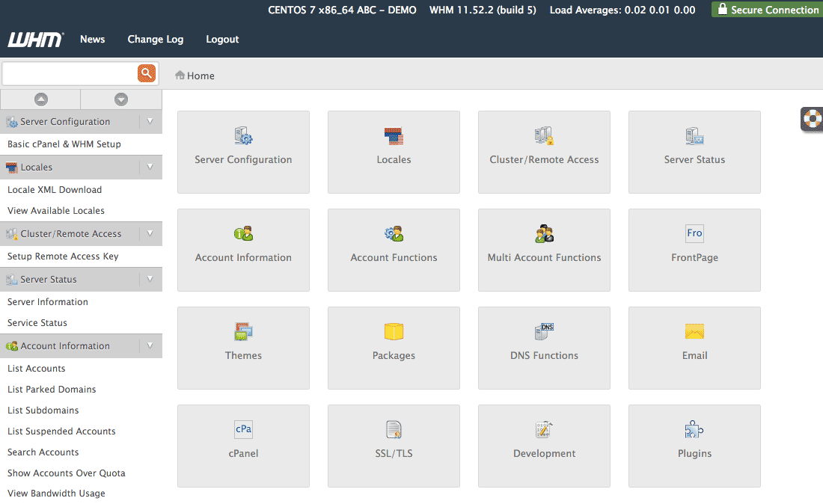Click the WHM logo
Viewport: 823px width, 504px height.
pyautogui.click(x=36, y=40)
